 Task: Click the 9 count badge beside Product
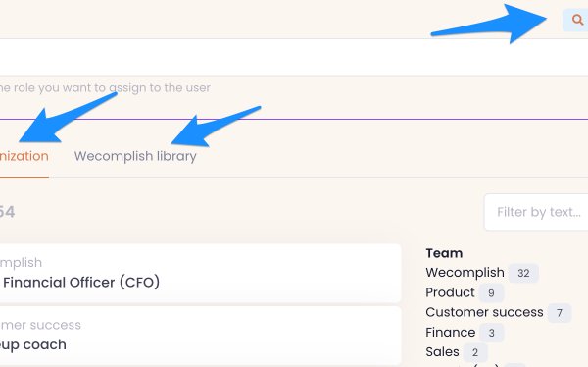tap(491, 293)
